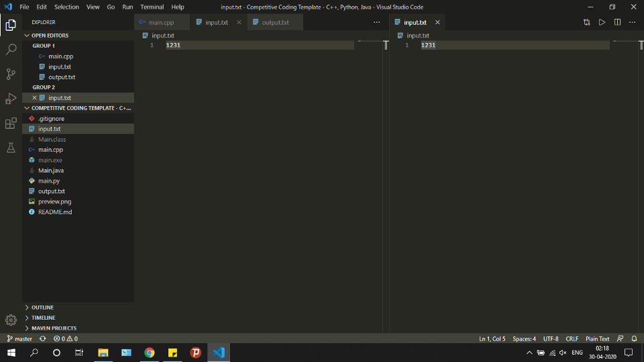Open the Manage gear settings menu
This screenshot has width=644, height=362.
coord(11,320)
